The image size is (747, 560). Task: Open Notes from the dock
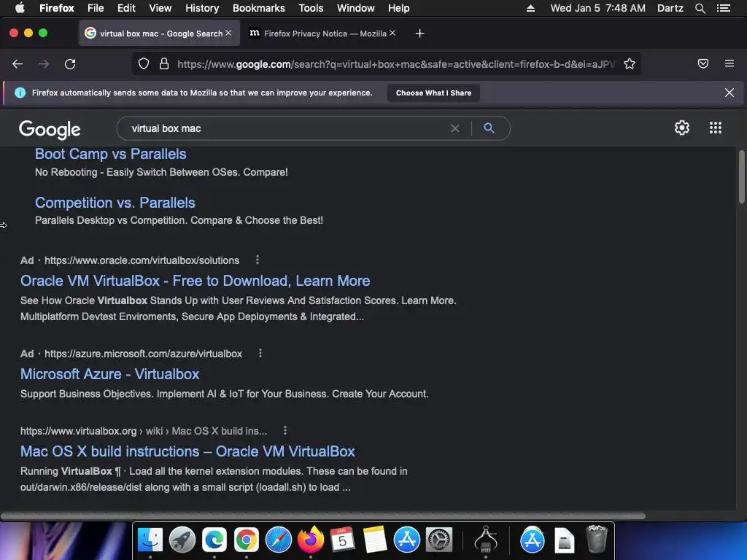pyautogui.click(x=374, y=540)
